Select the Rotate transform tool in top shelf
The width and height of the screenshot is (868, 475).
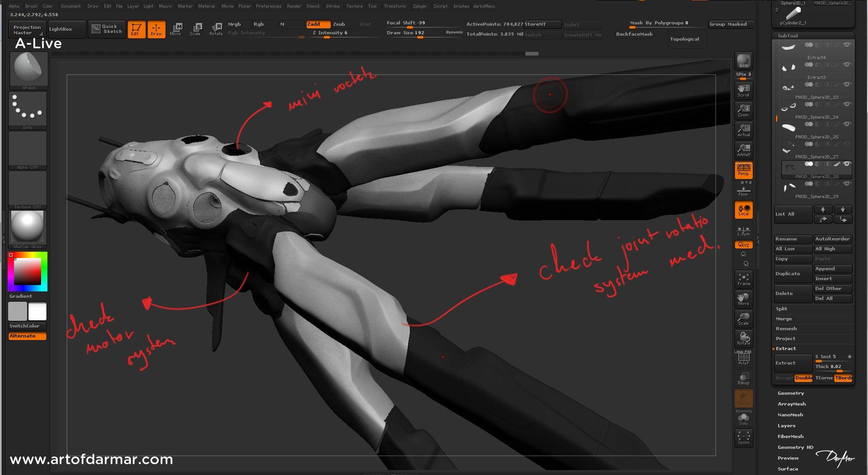(216, 29)
